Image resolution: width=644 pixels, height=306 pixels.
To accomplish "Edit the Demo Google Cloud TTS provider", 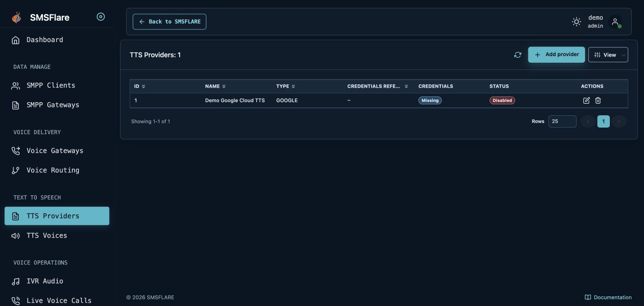I will click(x=587, y=100).
